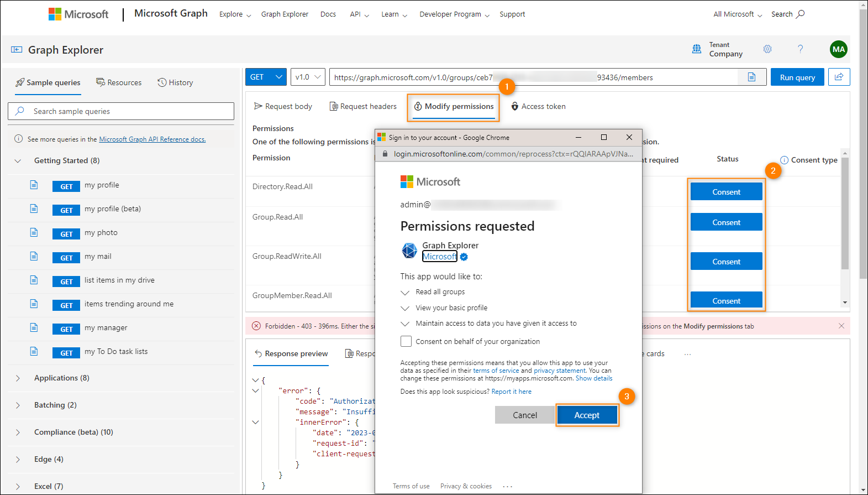
Task: Click the share query icon button
Action: [839, 77]
